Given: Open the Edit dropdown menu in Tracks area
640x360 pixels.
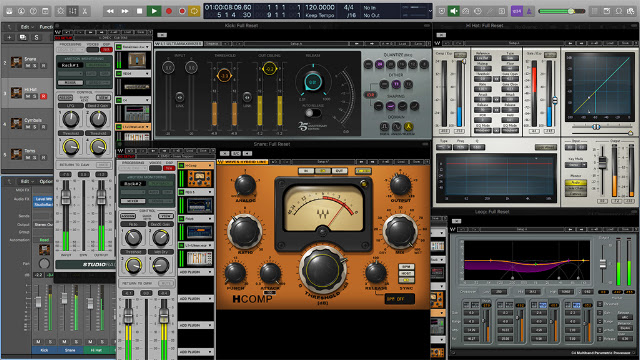Looking at the screenshot, I should [27, 27].
